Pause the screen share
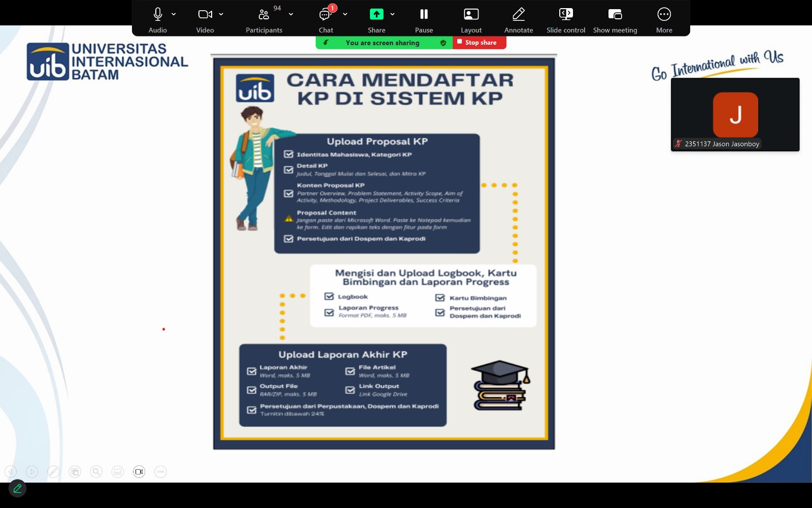 424,14
